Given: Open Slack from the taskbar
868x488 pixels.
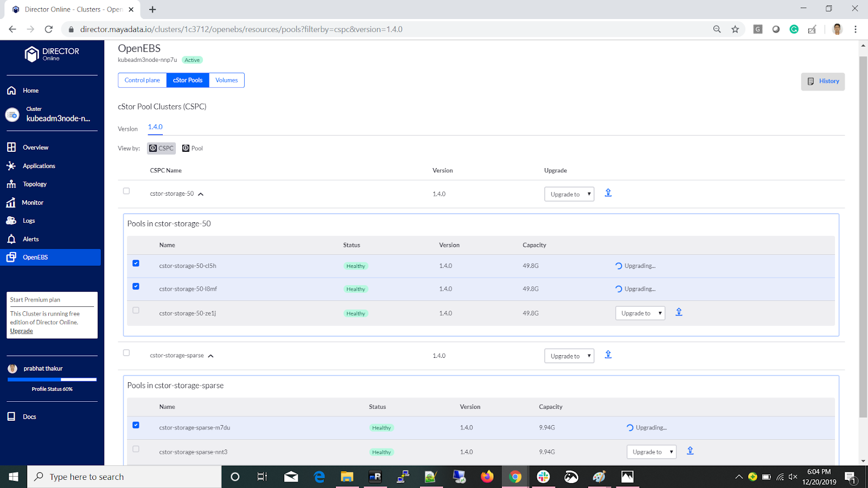Looking at the screenshot, I should click(x=543, y=477).
